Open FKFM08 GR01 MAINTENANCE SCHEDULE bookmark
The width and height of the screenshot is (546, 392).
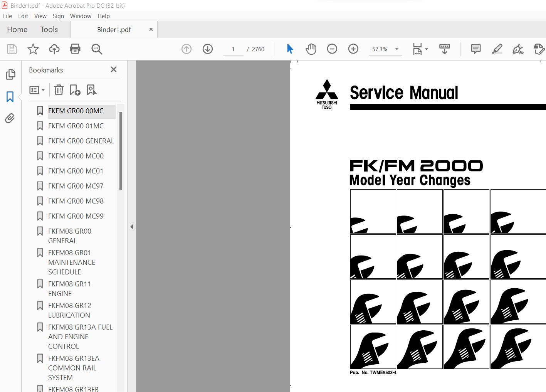72,262
